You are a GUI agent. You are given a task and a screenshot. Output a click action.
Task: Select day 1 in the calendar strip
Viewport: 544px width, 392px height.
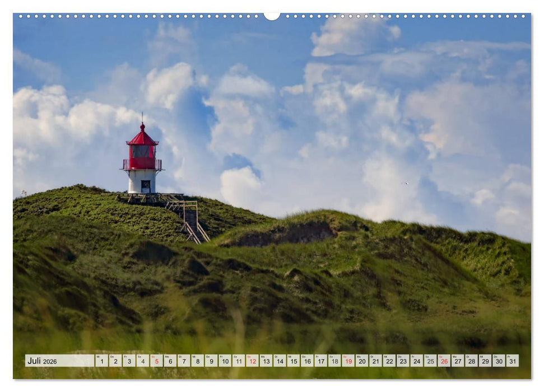tap(101, 361)
